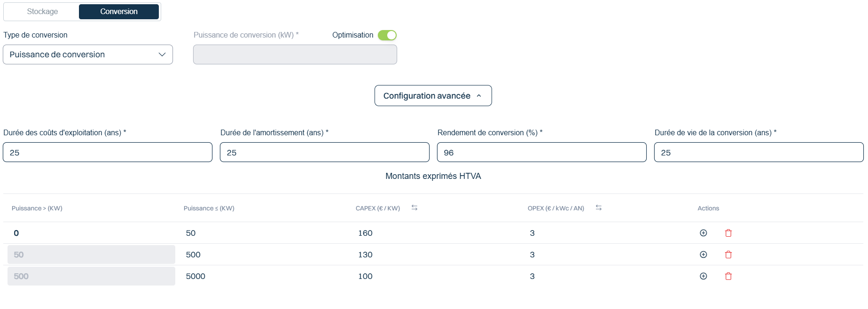
Task: Switch to the Stockage tab
Action: 42,12
